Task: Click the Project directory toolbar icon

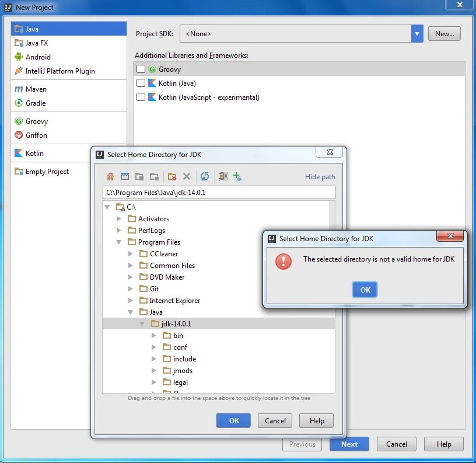Action: click(x=139, y=176)
